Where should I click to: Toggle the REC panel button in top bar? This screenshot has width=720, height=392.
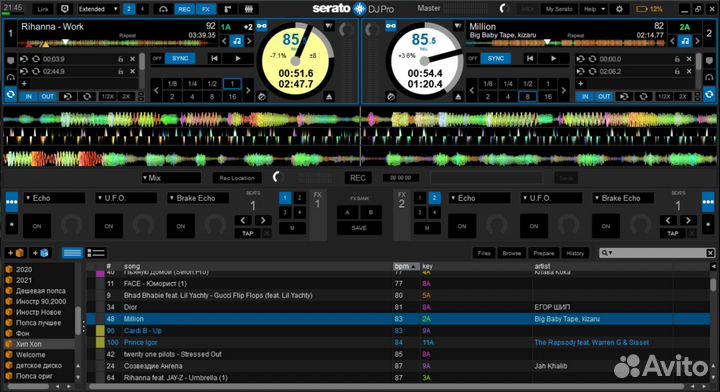pos(184,9)
